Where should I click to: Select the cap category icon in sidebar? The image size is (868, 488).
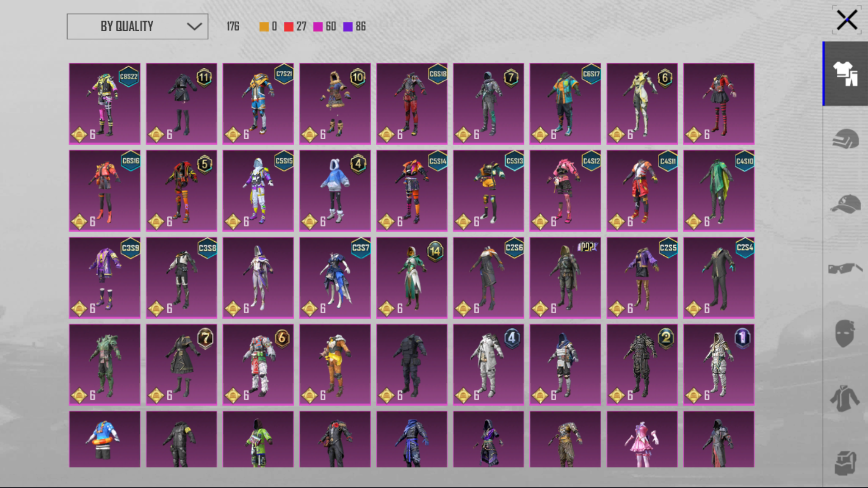845,204
